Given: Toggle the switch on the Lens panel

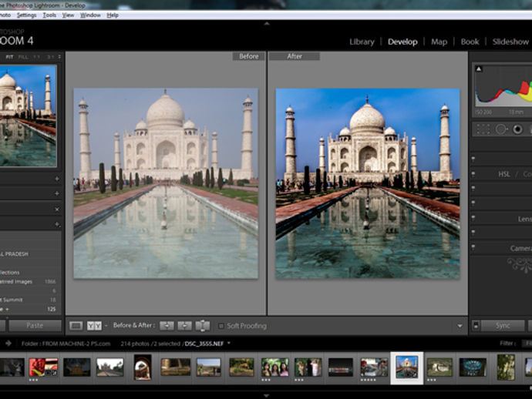Looking at the screenshot, I should pos(473,218).
